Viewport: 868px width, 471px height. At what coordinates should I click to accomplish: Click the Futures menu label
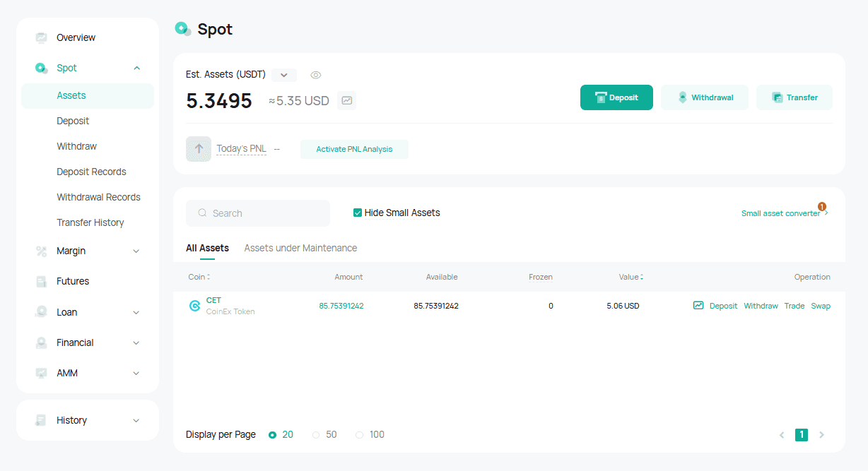[x=73, y=282]
